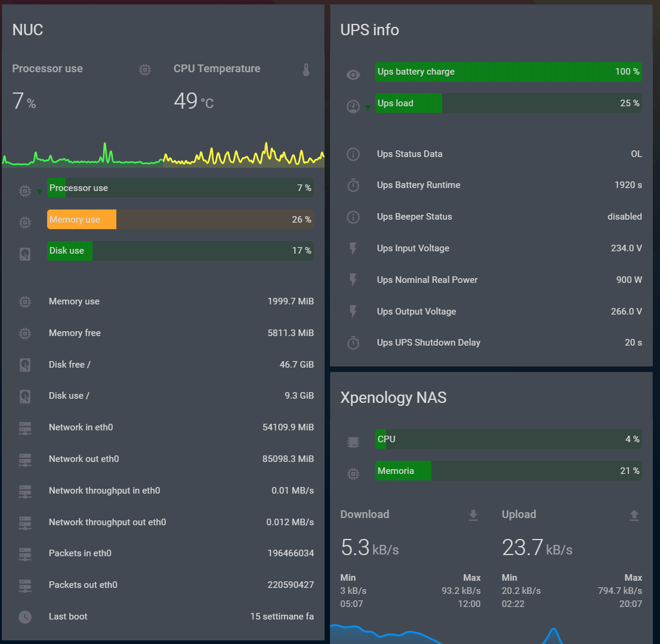Click the NAS CPU usage bar
Screen dimensions: 660x644
[508, 439]
